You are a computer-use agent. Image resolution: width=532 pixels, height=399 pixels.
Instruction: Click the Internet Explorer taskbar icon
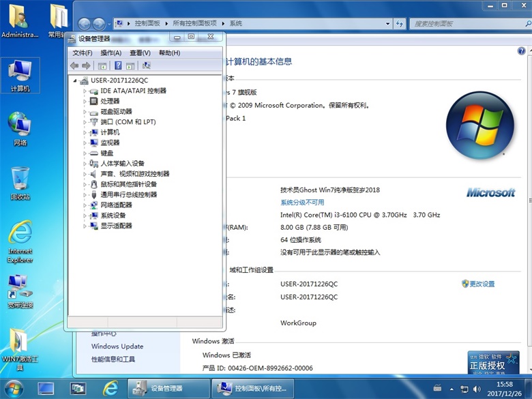coord(110,388)
